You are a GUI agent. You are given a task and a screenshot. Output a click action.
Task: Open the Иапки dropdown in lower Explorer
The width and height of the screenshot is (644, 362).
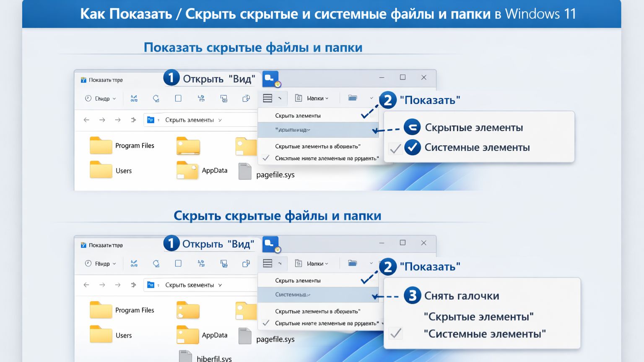(312, 263)
